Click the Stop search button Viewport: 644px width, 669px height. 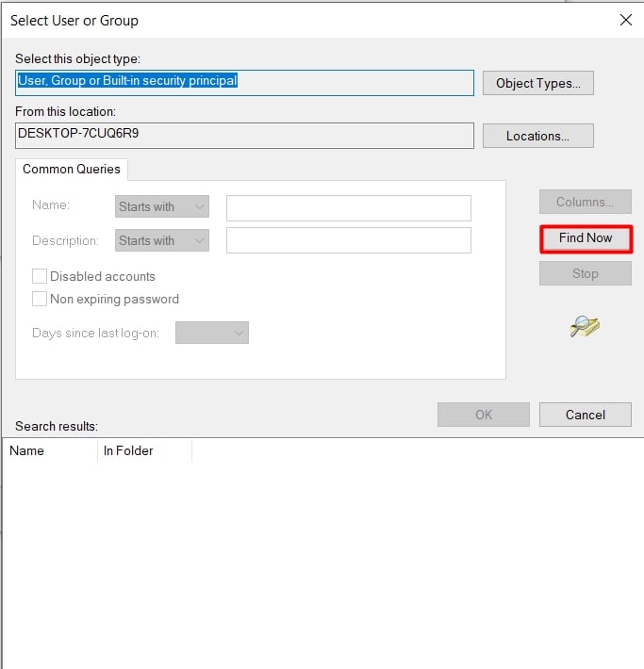[585, 273]
